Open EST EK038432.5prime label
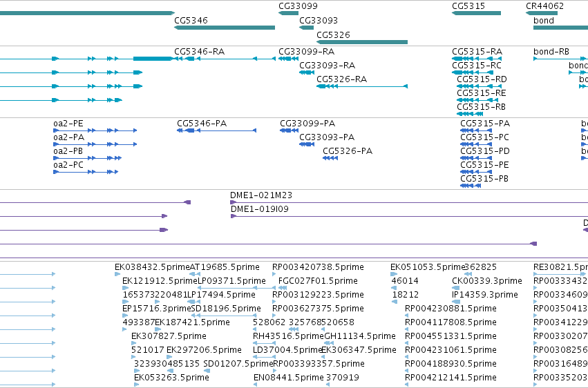This screenshot has width=588, height=388. point(152,267)
